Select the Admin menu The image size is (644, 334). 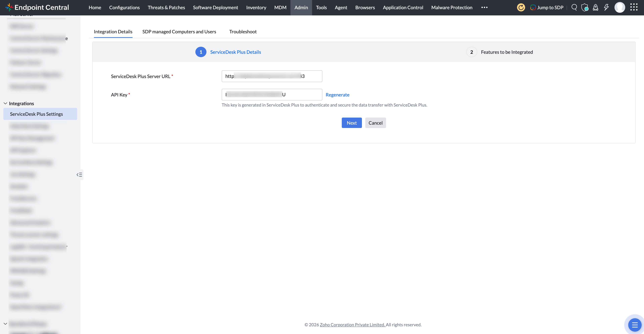(x=301, y=8)
